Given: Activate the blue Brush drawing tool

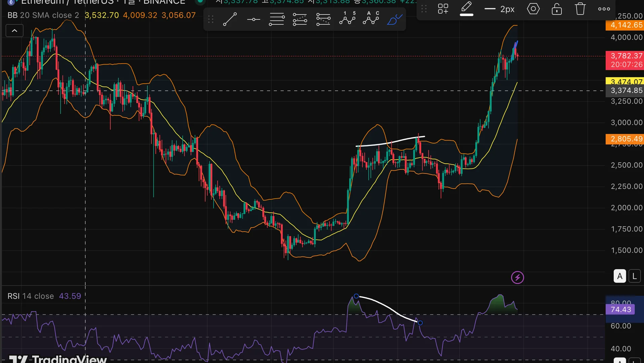Looking at the screenshot, I should [x=394, y=19].
